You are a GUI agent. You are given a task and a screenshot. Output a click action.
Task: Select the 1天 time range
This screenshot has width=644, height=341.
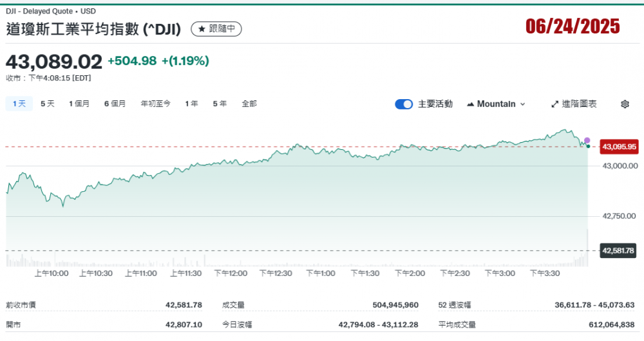point(19,104)
